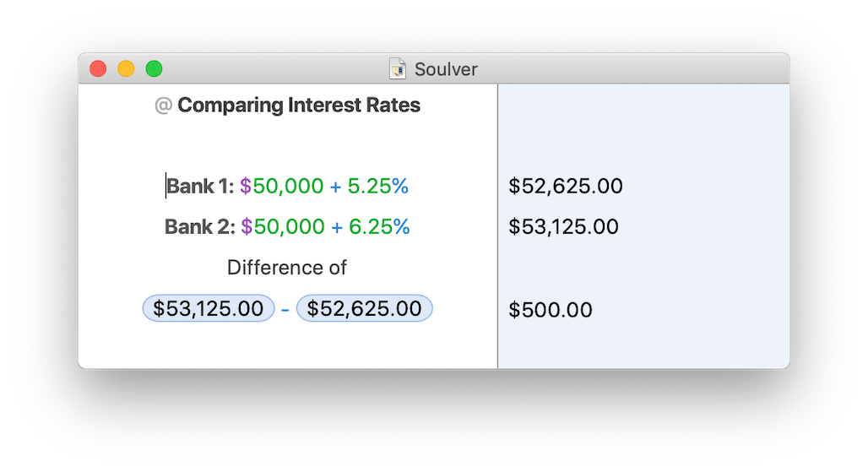868x472 pixels.
Task: Click the 5.25% percentage value
Action: point(378,187)
